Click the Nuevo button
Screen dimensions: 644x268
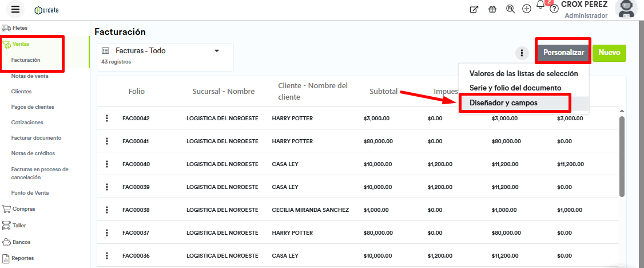pos(609,53)
